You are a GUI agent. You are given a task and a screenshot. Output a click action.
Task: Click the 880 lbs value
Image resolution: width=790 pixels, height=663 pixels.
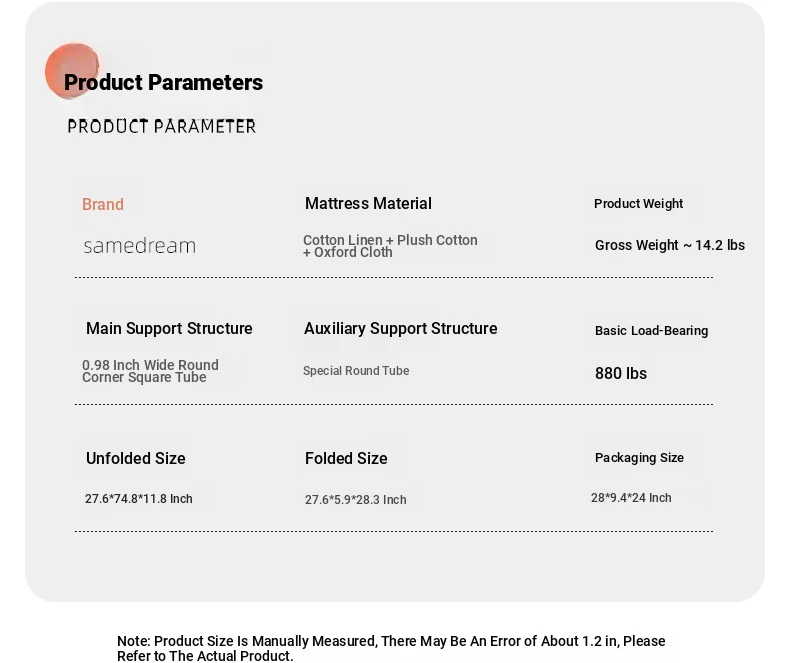tap(621, 374)
